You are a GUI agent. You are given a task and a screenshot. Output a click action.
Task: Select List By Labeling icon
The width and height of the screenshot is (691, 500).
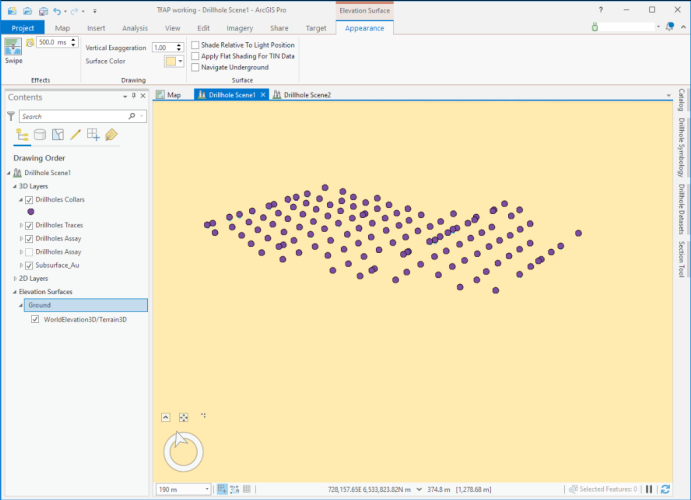tap(111, 135)
